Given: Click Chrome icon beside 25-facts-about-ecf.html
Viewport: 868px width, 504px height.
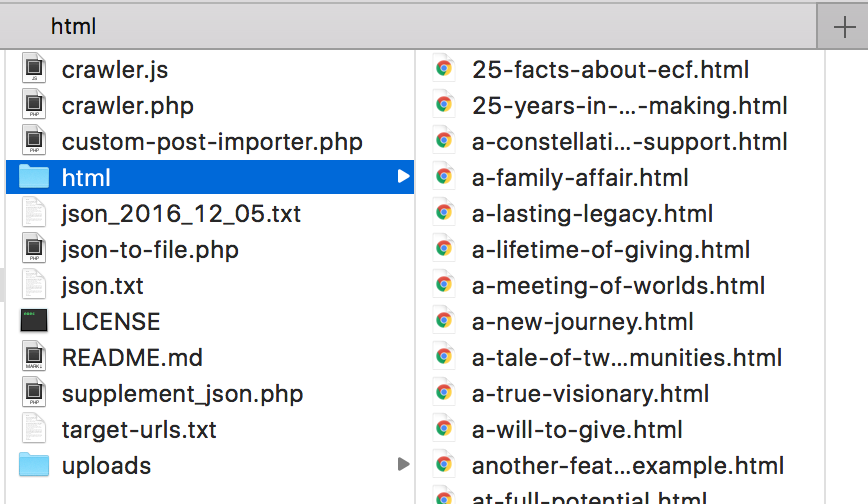Looking at the screenshot, I should [443, 68].
